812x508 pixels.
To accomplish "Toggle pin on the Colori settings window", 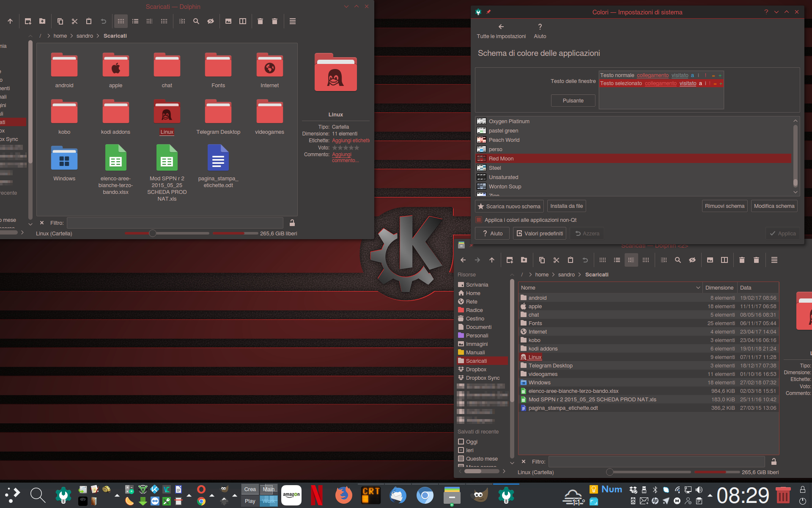I will [488, 12].
